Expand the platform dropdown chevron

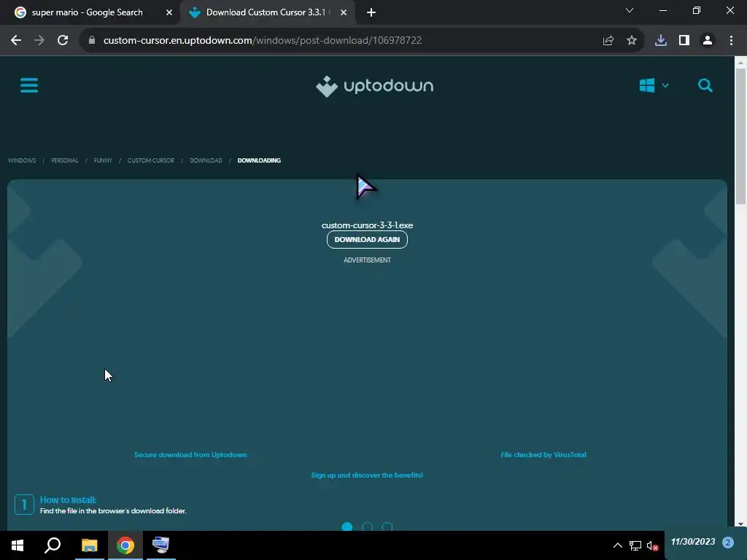[665, 86]
